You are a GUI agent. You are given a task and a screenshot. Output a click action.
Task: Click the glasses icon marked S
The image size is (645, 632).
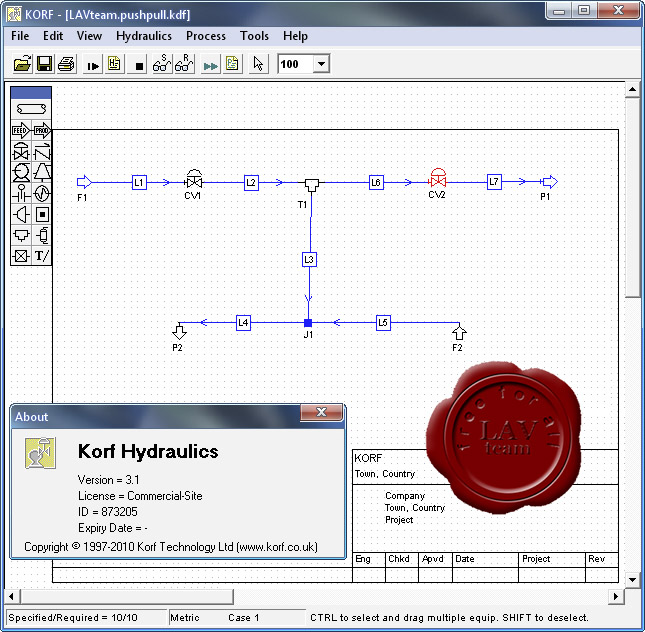[162, 64]
